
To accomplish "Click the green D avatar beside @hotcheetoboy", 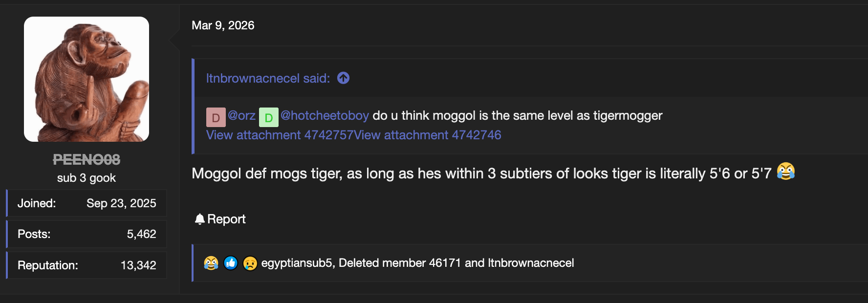I will coord(268,117).
